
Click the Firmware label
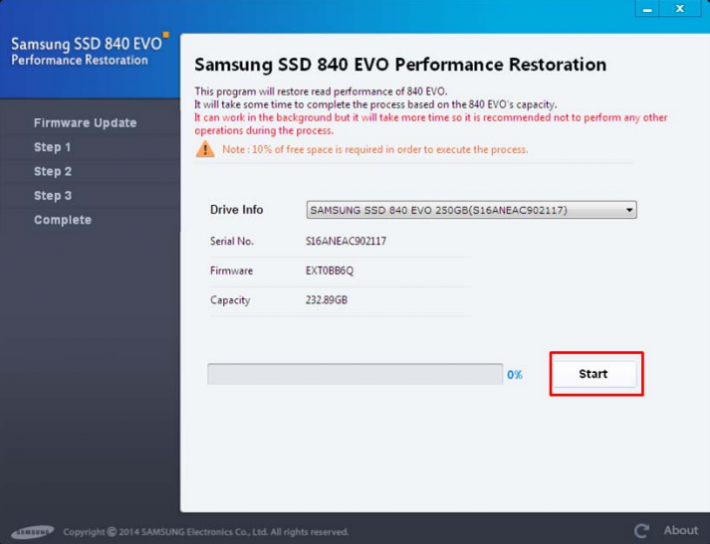pyautogui.click(x=231, y=271)
